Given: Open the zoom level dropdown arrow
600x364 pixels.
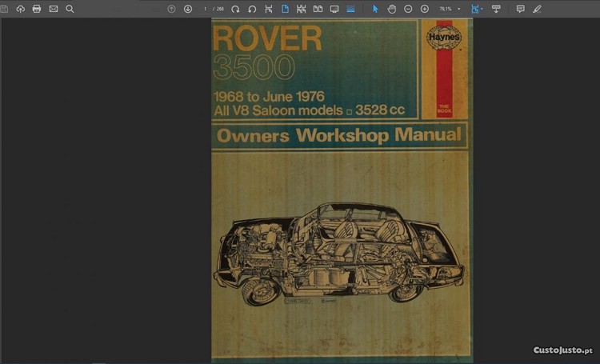Looking at the screenshot, I should point(458,9).
